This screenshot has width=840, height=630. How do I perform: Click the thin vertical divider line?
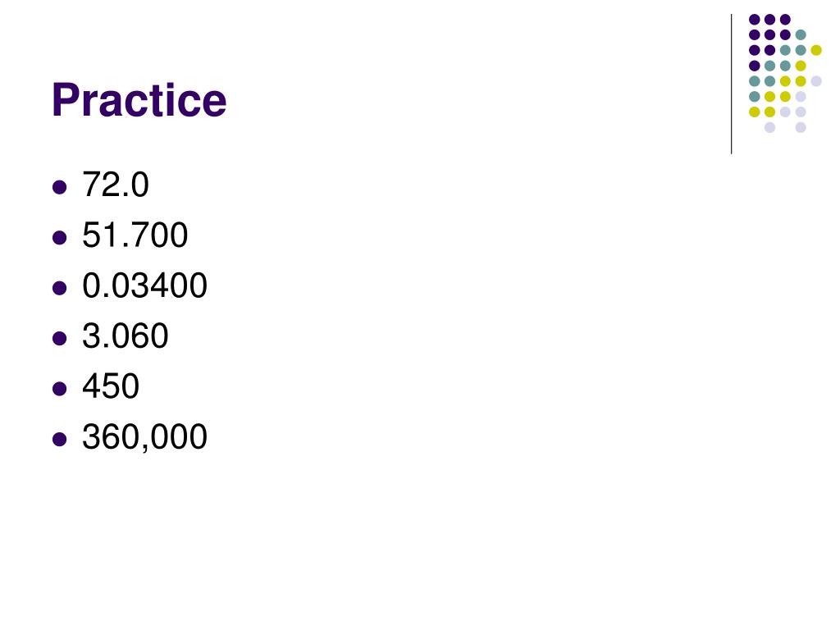pyautogui.click(x=731, y=84)
